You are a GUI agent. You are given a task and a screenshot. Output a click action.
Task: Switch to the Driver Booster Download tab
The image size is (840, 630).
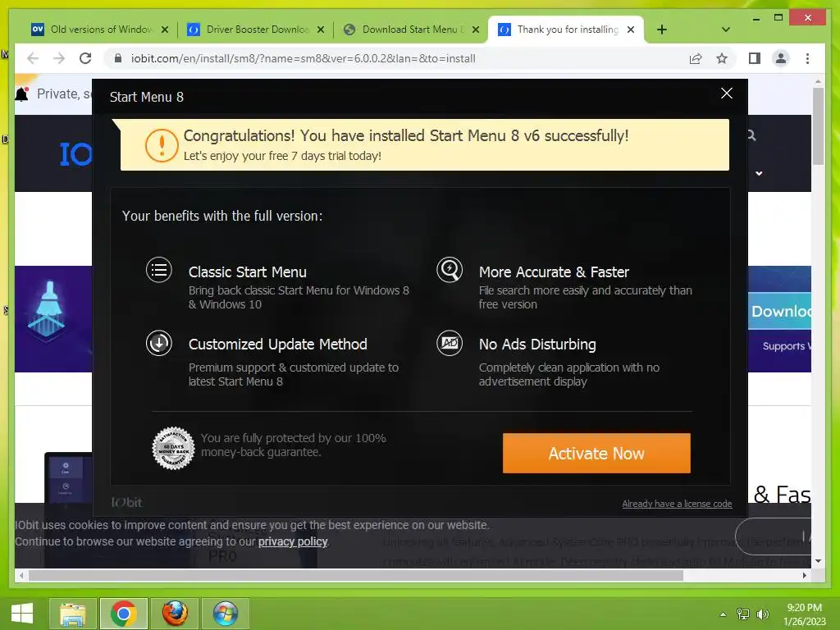click(256, 30)
